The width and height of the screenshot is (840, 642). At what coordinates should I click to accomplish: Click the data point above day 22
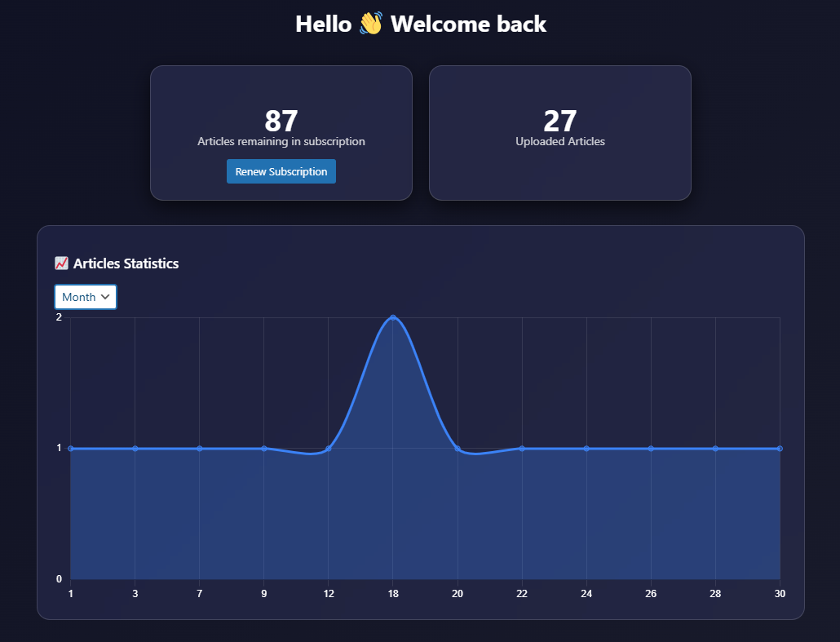click(522, 448)
